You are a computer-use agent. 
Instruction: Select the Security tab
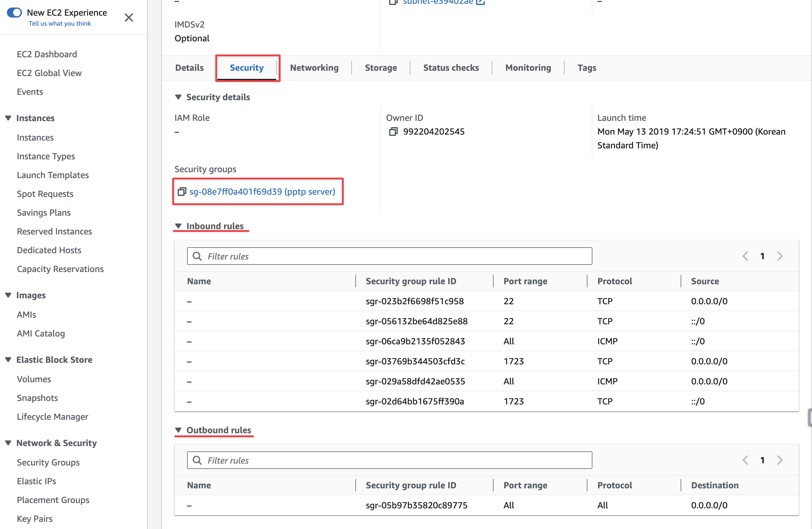coord(247,68)
